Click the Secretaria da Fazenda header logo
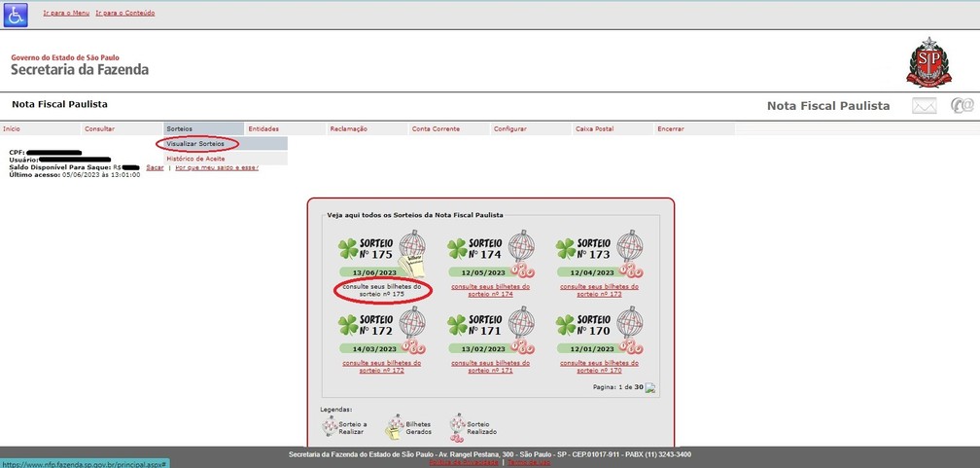This screenshot has width=980, height=468. tap(80, 65)
